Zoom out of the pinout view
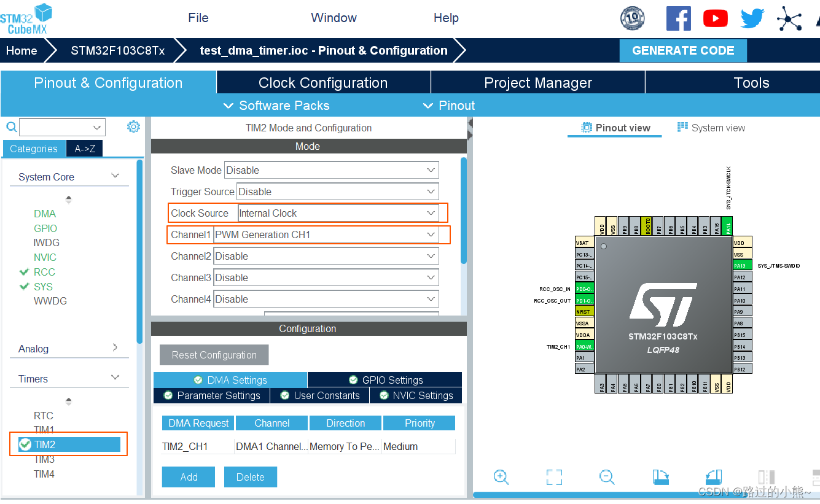The width and height of the screenshot is (820, 504). click(607, 477)
